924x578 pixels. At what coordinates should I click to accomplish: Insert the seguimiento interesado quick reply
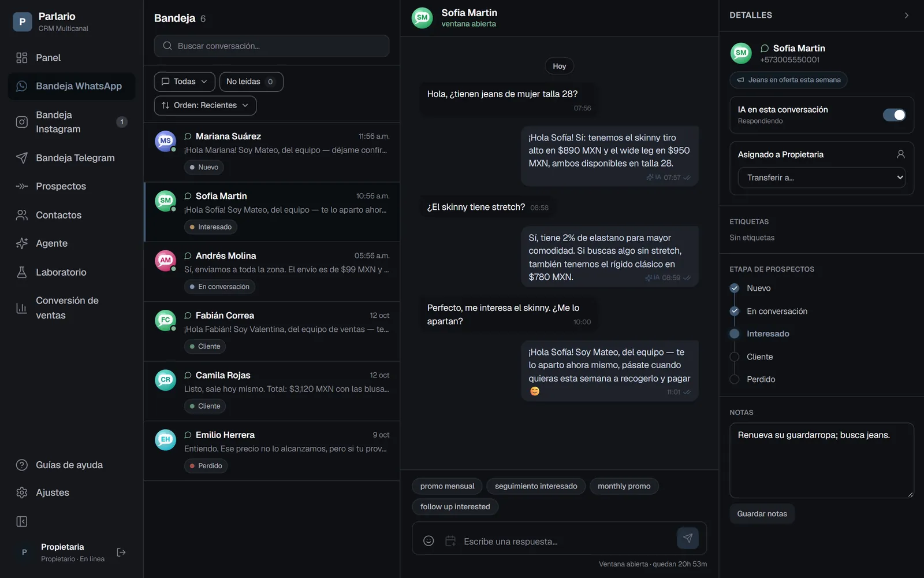pyautogui.click(x=536, y=486)
